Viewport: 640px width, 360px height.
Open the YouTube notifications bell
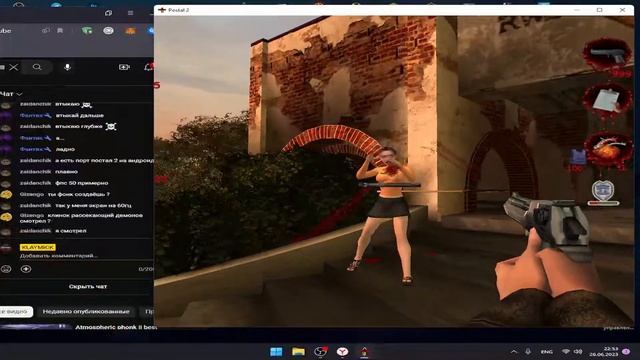149,67
